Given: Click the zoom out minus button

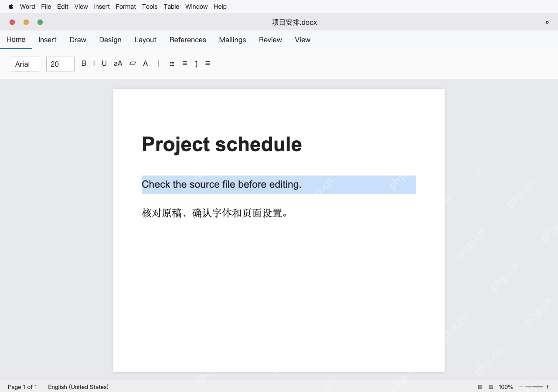Looking at the screenshot, I should pyautogui.click(x=521, y=387).
